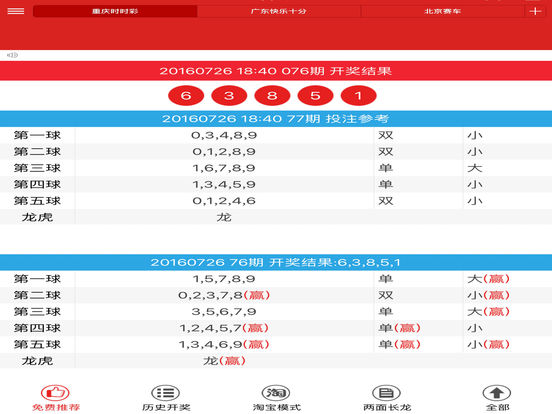The width and height of the screenshot is (552, 414).
Task: Select 免费推荐 thumbs-up icon
Action: (x=55, y=393)
